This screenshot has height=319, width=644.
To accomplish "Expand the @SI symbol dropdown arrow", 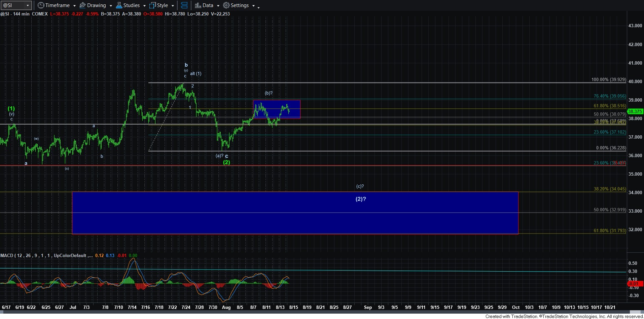I will (28, 6).
